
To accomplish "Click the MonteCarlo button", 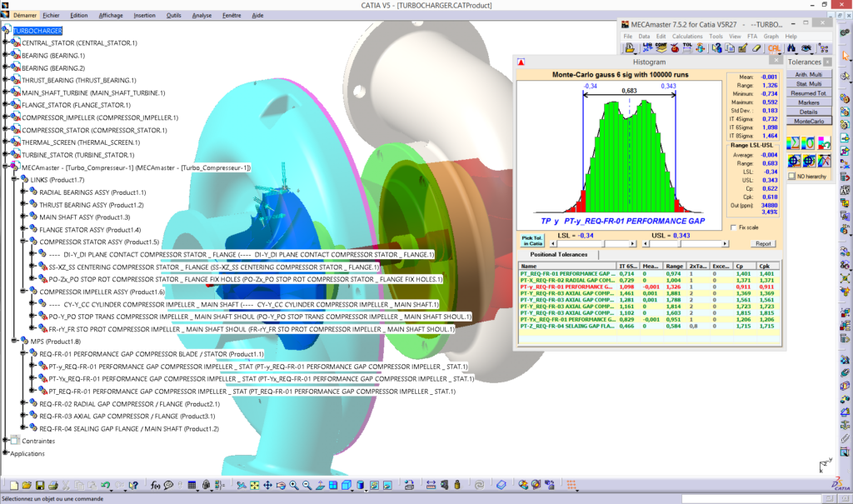I will [x=809, y=122].
